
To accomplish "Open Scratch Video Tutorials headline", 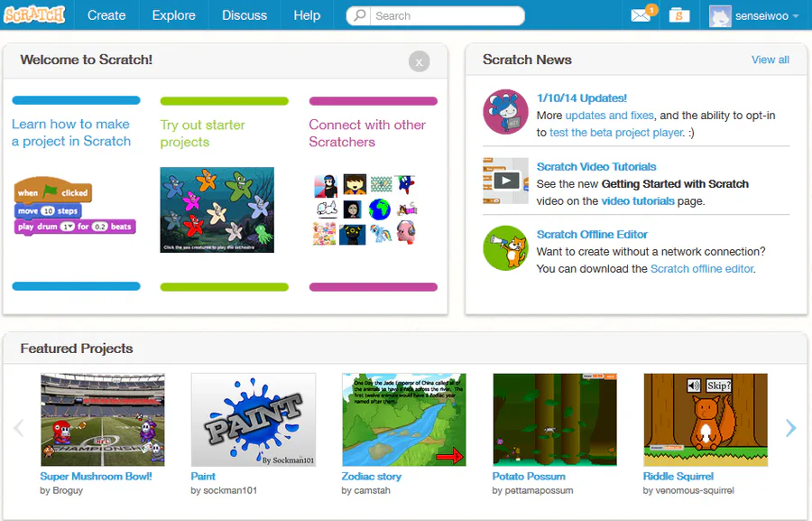I will coord(596,166).
